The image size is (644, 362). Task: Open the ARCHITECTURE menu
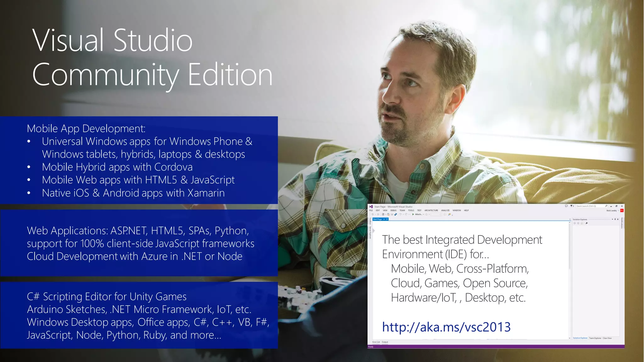coord(431,210)
